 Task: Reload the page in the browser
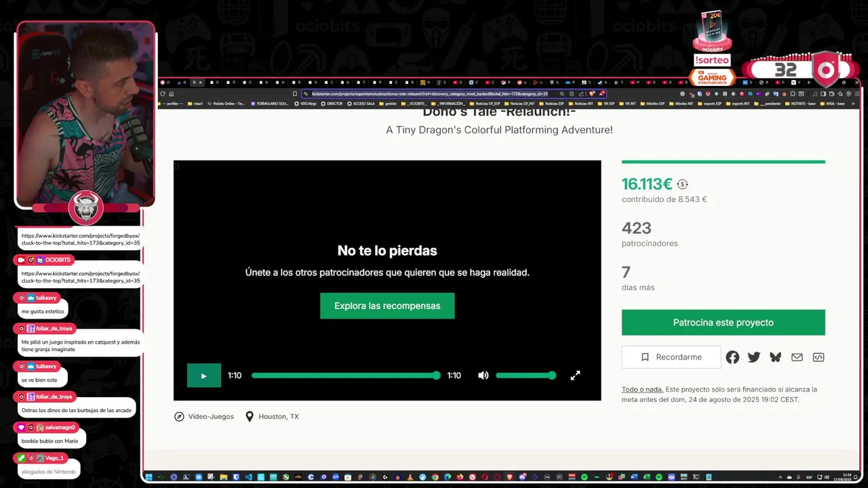coord(163,94)
